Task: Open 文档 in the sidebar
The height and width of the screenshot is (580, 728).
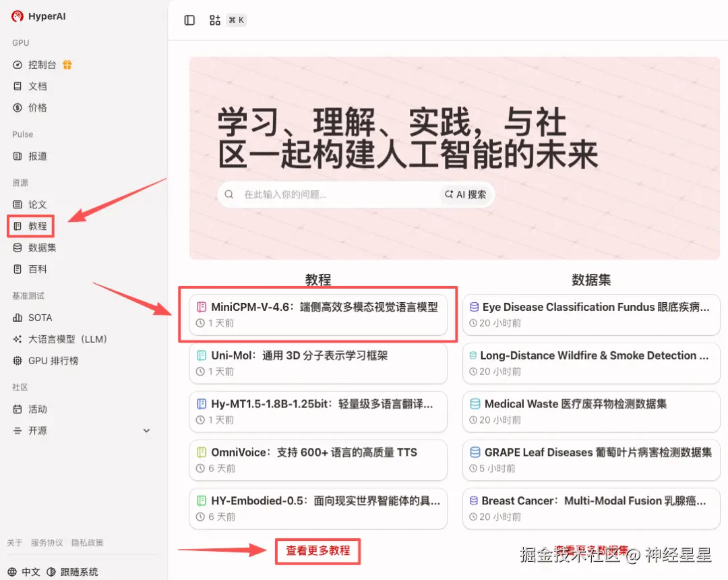Action: [x=37, y=86]
